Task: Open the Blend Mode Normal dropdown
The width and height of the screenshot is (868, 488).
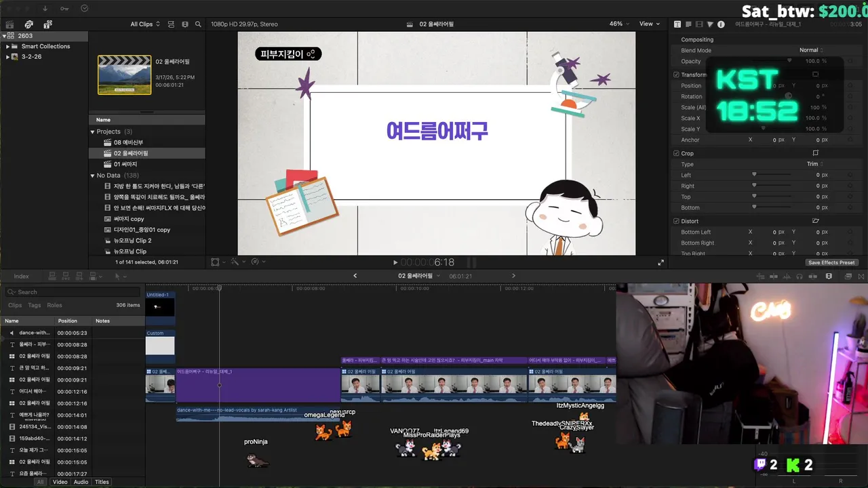Action: click(x=811, y=50)
